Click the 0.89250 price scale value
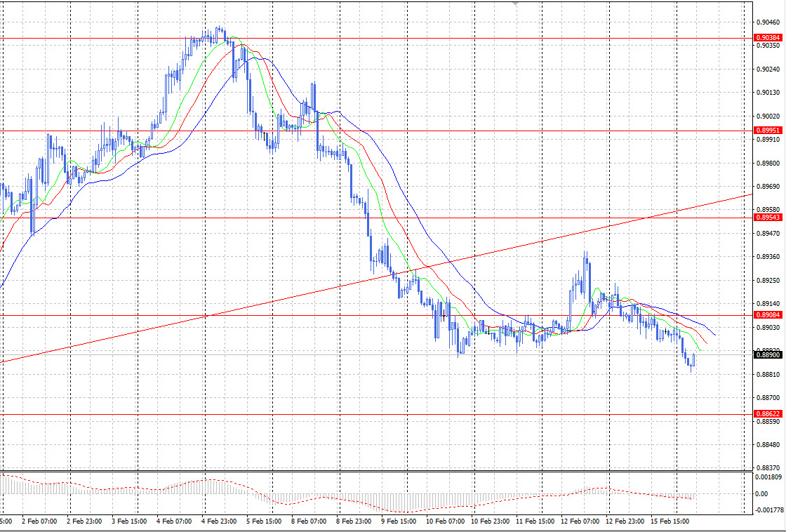The height and width of the screenshot is (532, 786). pyautogui.click(x=768, y=280)
